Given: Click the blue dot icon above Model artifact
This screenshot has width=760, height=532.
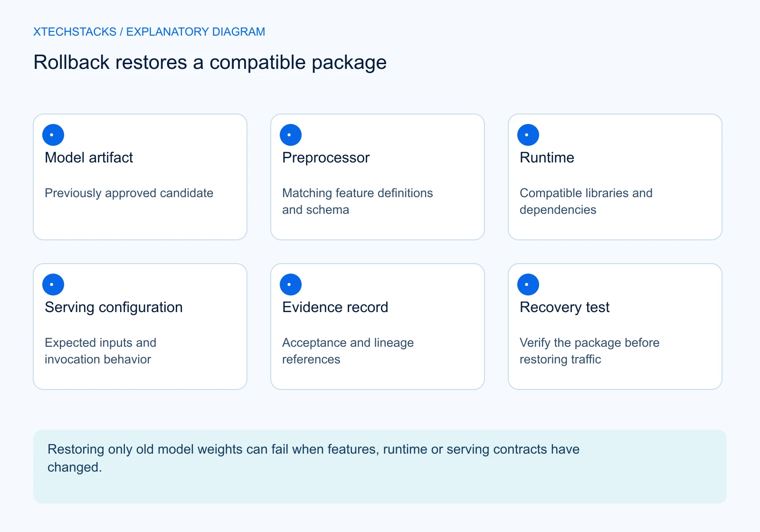Looking at the screenshot, I should click(x=53, y=135).
